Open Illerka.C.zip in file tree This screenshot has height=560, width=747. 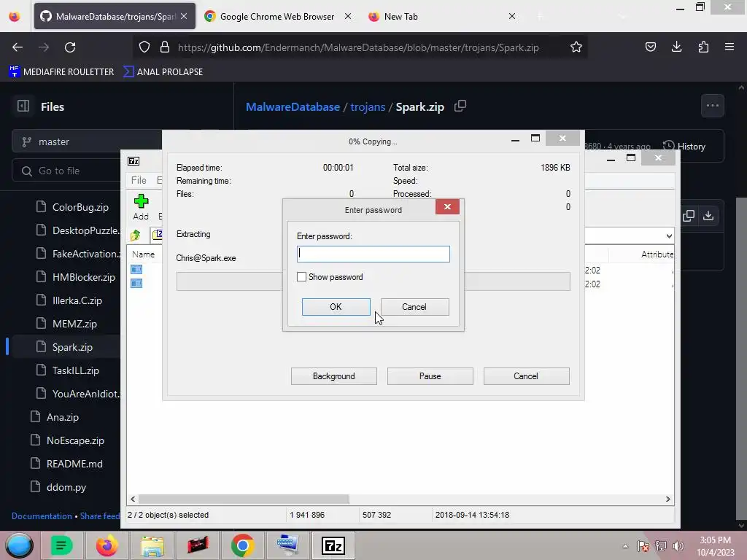click(77, 300)
